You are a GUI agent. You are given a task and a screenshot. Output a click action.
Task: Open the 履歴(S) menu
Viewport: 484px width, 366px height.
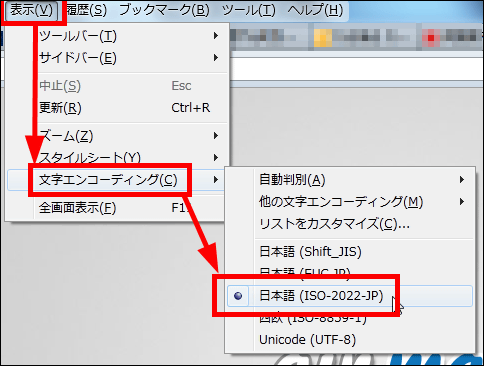point(87,10)
